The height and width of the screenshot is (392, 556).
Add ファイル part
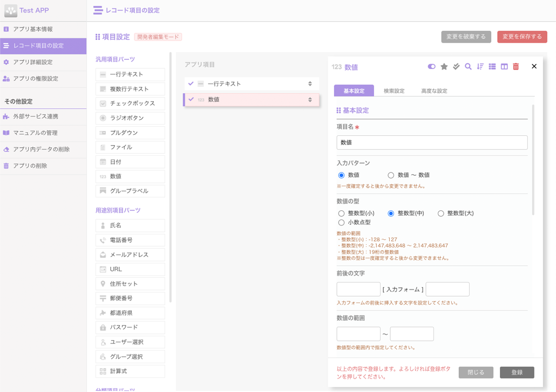click(130, 147)
